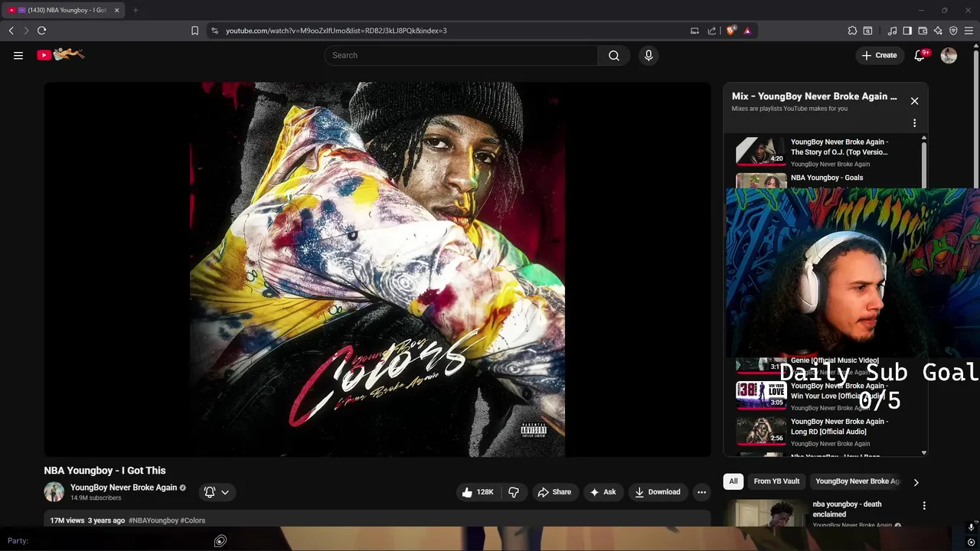Open the Brave playlist music note icon
Image resolution: width=980 pixels, height=551 pixels.
[x=892, y=31]
